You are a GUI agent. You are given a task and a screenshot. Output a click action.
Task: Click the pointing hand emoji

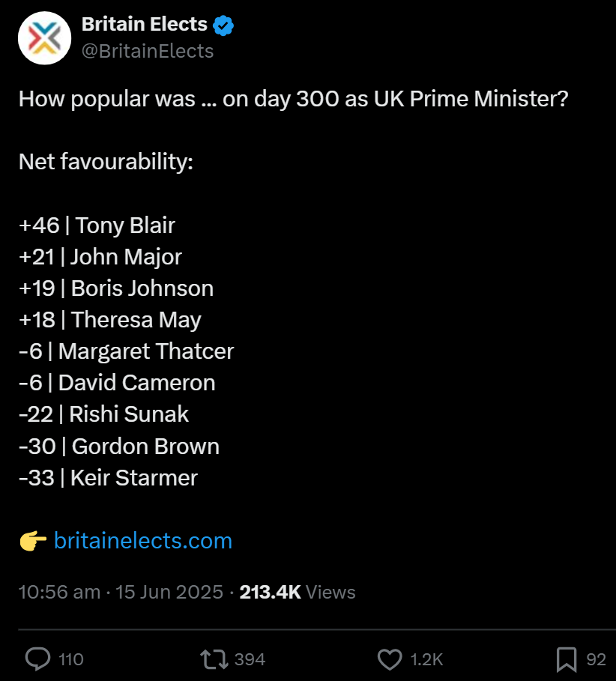(33, 541)
